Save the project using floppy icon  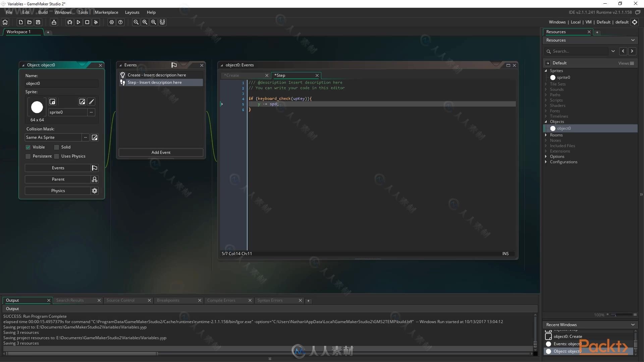tap(38, 22)
